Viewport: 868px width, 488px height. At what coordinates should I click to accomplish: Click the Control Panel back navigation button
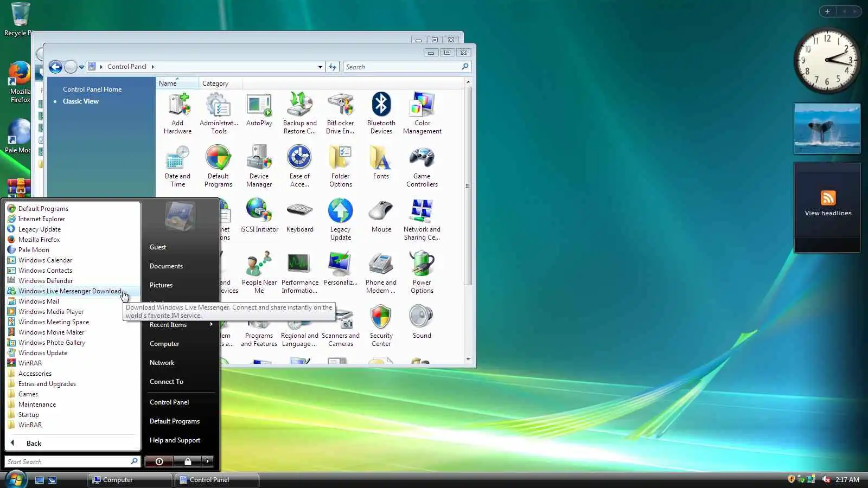55,67
